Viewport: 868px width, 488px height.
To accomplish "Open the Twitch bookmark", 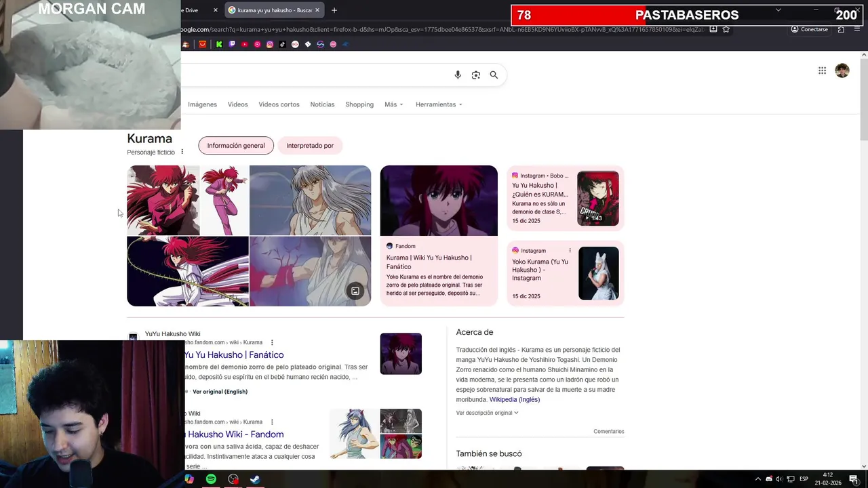I will coord(232,45).
